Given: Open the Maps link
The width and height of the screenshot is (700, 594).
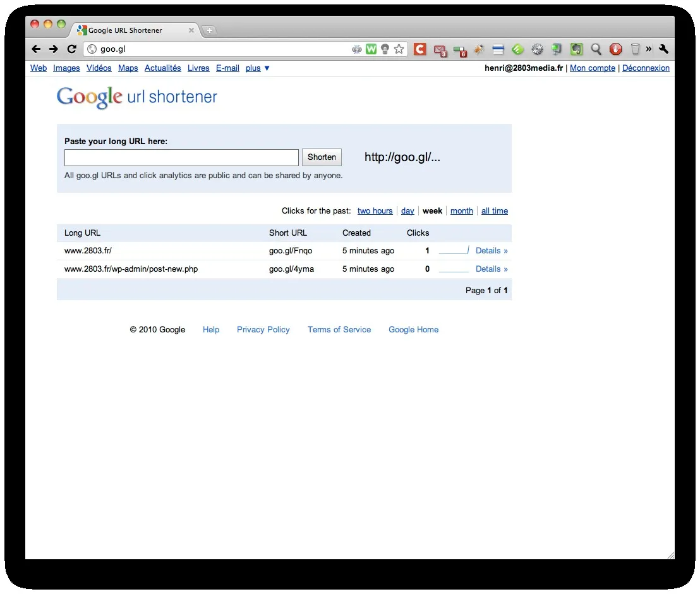Looking at the screenshot, I should pos(128,68).
